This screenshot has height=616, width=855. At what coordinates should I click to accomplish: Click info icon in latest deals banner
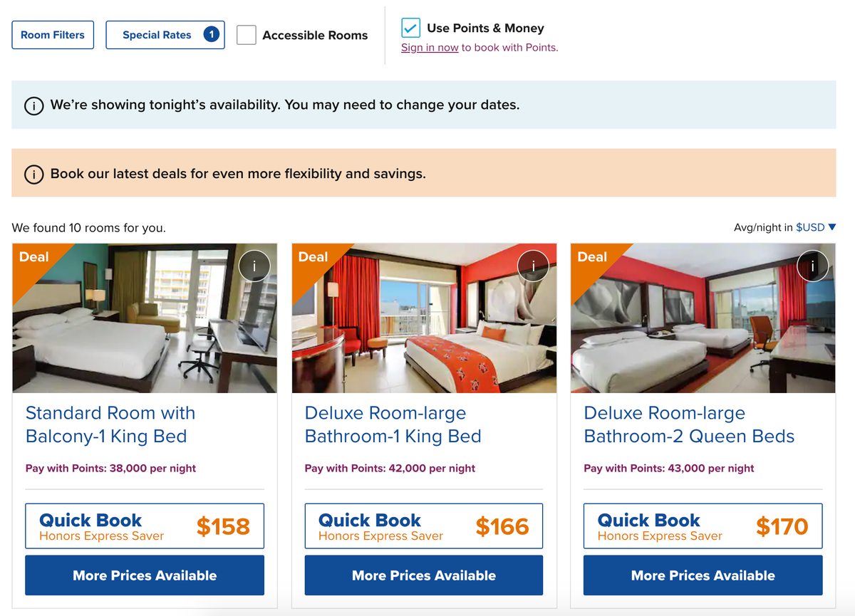click(33, 174)
